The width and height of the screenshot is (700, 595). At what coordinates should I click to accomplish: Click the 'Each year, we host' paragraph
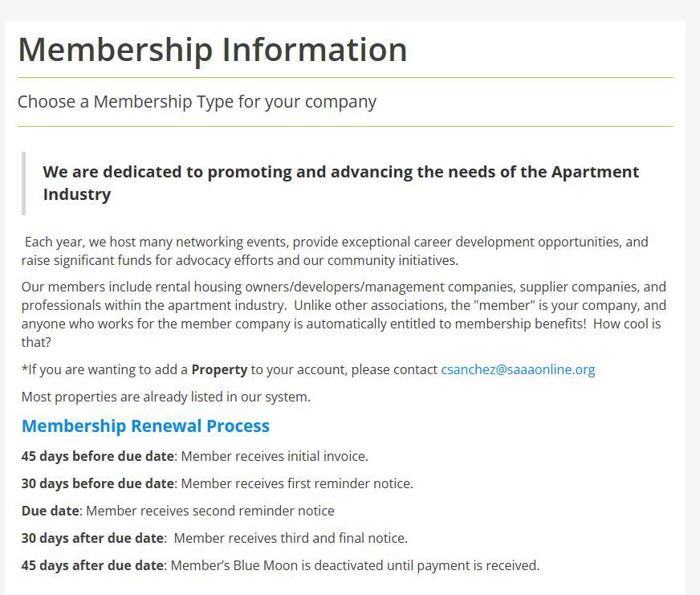(x=335, y=251)
